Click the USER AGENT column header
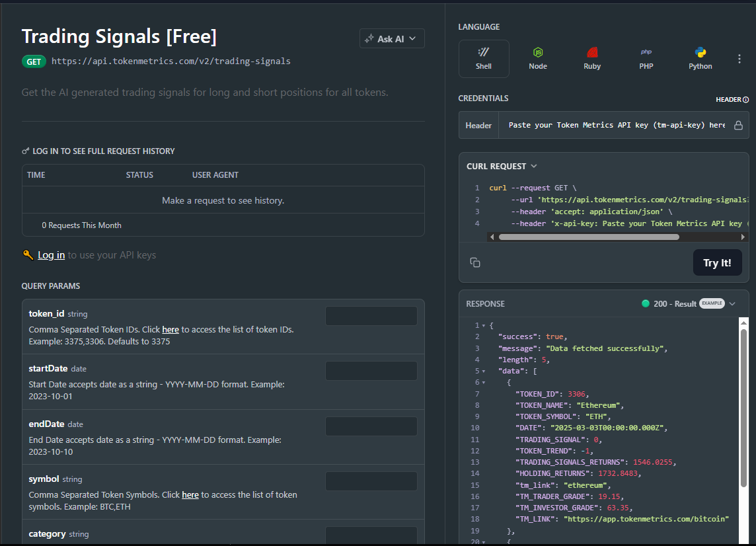Screen dimensions: 756x546 [215, 175]
